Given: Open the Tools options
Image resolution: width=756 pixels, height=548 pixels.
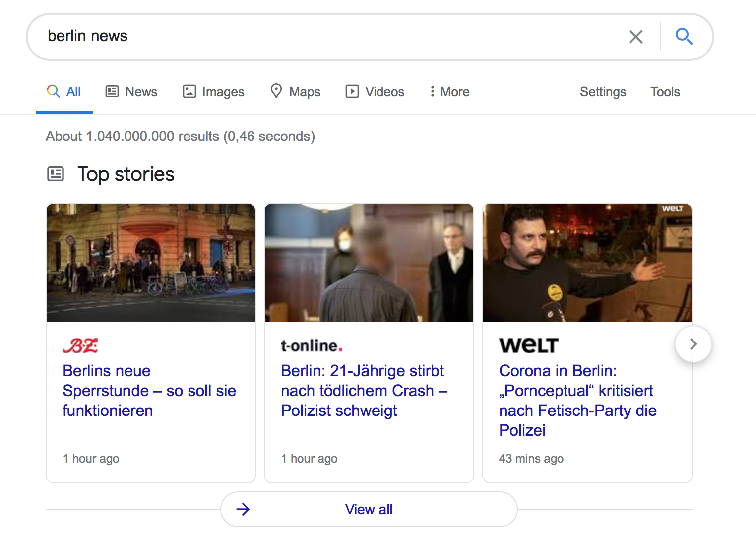Looking at the screenshot, I should [x=665, y=92].
